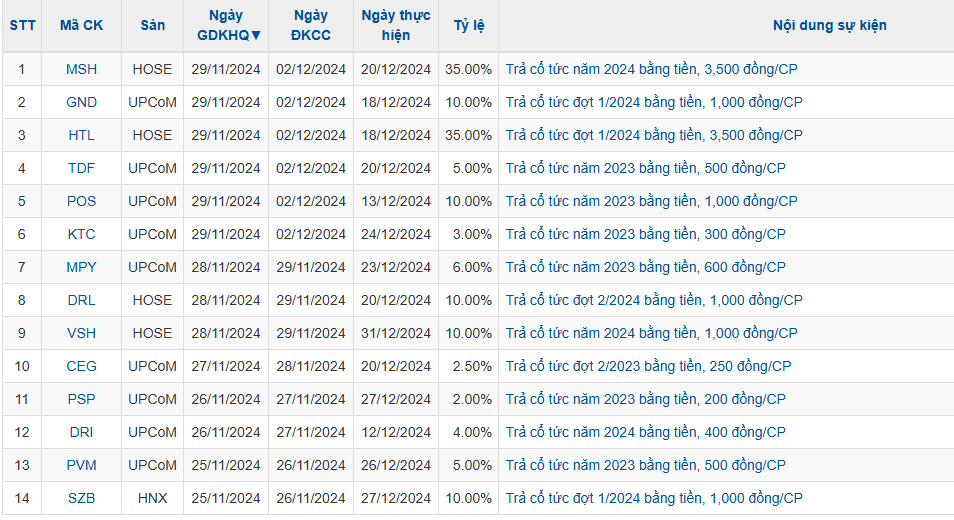Open CEG 250 đồng/CP dividend event
The height and width of the screenshot is (520, 954).
[648, 366]
